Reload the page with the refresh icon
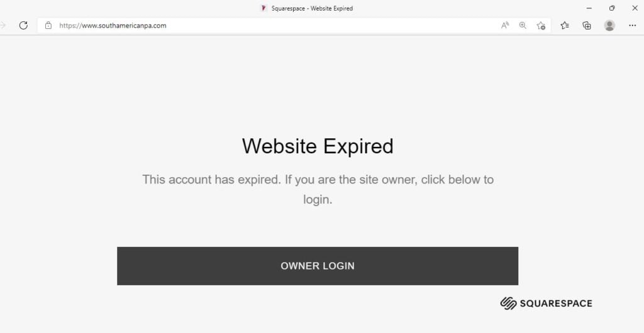The image size is (644, 333). pyautogui.click(x=23, y=25)
